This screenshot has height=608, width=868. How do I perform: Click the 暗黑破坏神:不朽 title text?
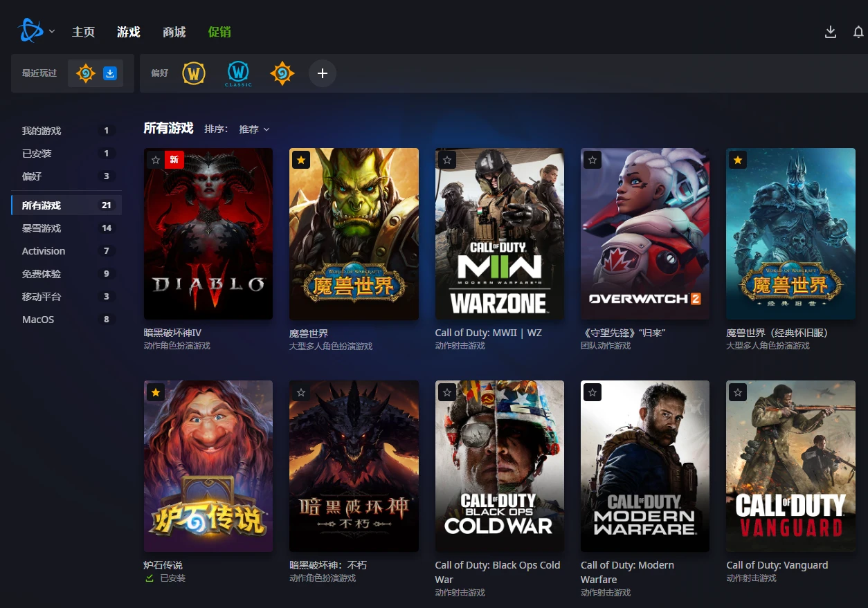click(328, 565)
